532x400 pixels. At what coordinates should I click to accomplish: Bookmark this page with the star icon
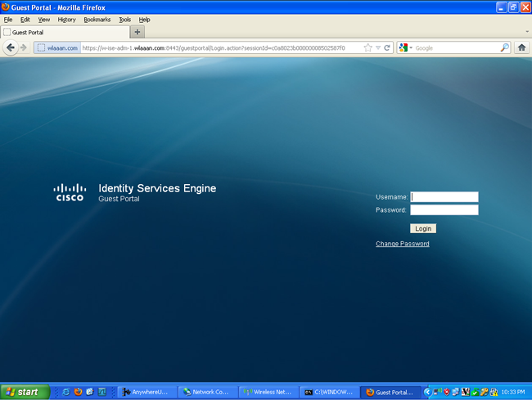pos(367,47)
